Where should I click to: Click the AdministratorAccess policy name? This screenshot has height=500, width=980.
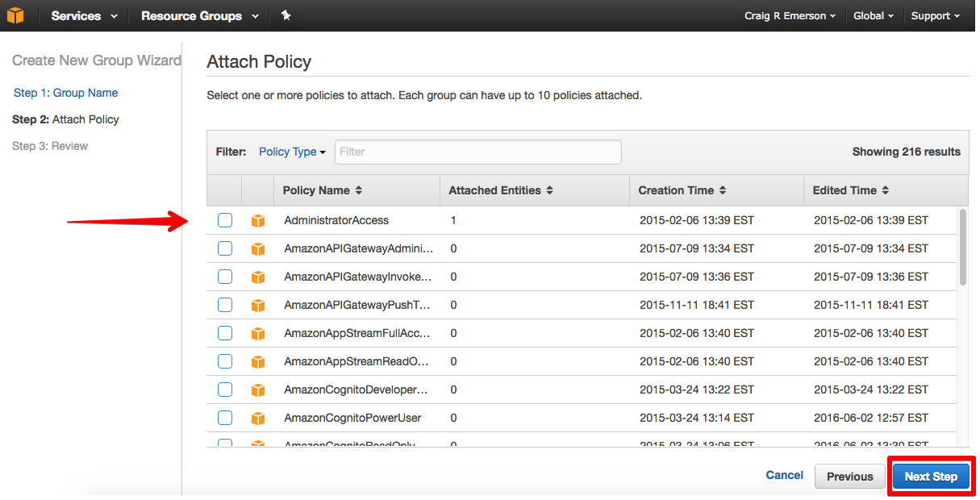coord(336,220)
